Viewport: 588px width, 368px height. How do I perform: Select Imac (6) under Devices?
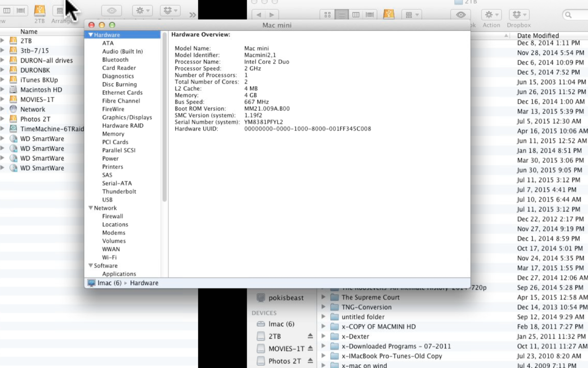click(x=281, y=324)
